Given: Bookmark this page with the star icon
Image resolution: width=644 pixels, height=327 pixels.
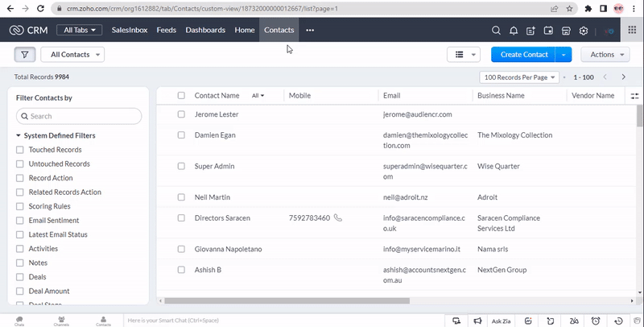Looking at the screenshot, I should [569, 9].
